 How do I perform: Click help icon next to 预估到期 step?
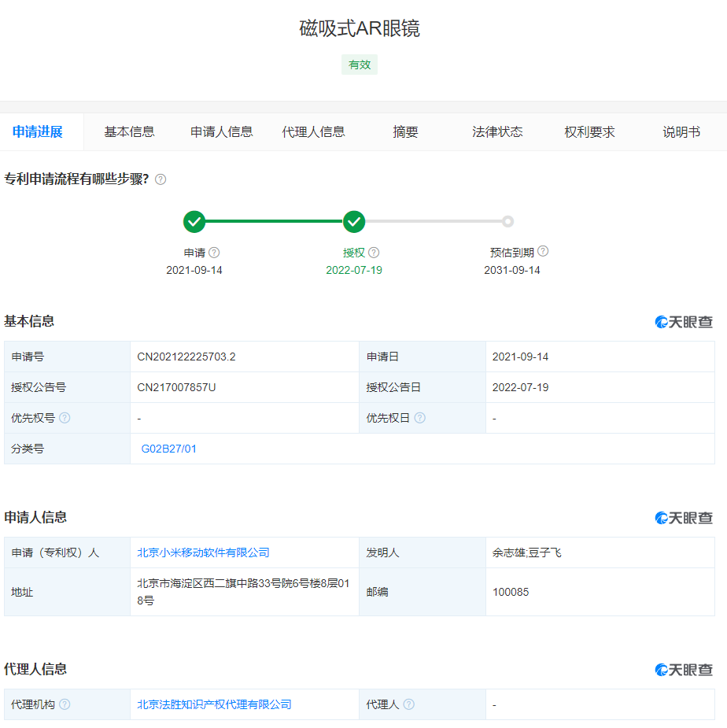(543, 251)
